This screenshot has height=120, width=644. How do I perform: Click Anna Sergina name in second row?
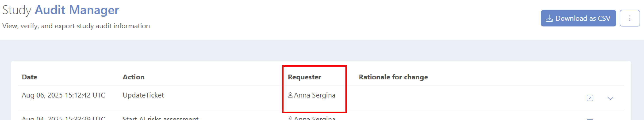(x=314, y=118)
